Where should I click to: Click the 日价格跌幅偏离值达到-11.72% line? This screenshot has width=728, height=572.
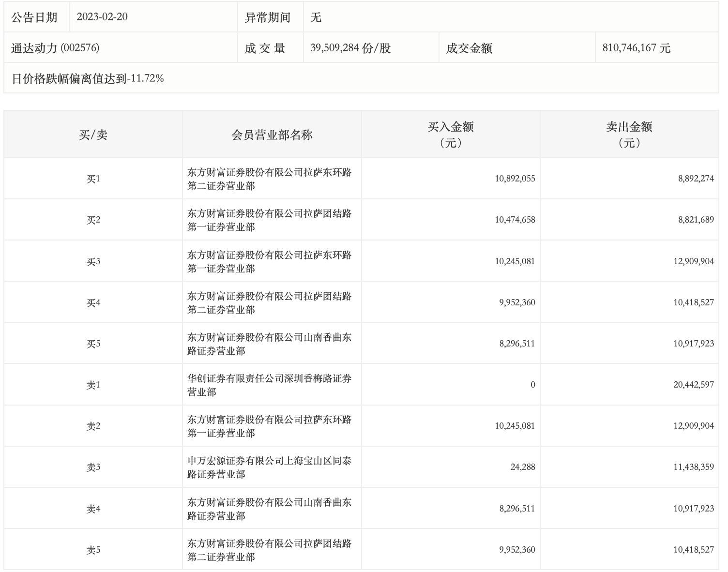[88, 78]
